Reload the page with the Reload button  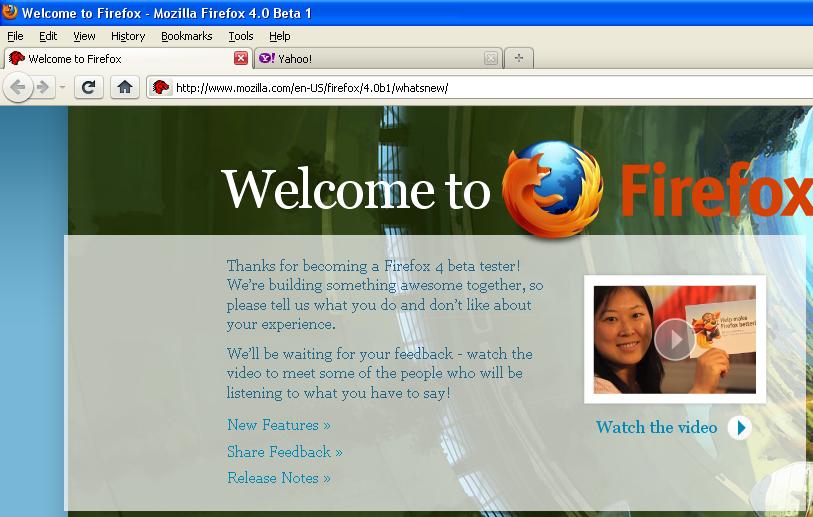(89, 87)
